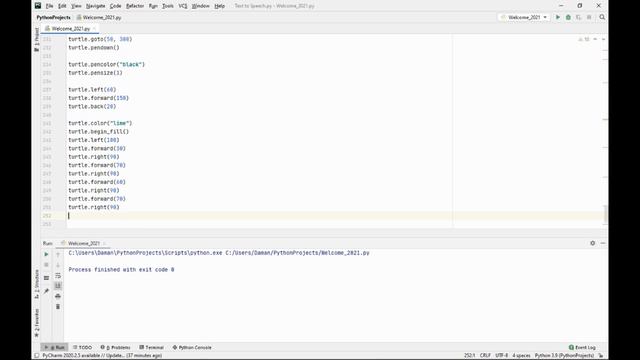Viewport: 640px width, 360px height.
Task: Open the VCS menu
Action: [x=183, y=6]
